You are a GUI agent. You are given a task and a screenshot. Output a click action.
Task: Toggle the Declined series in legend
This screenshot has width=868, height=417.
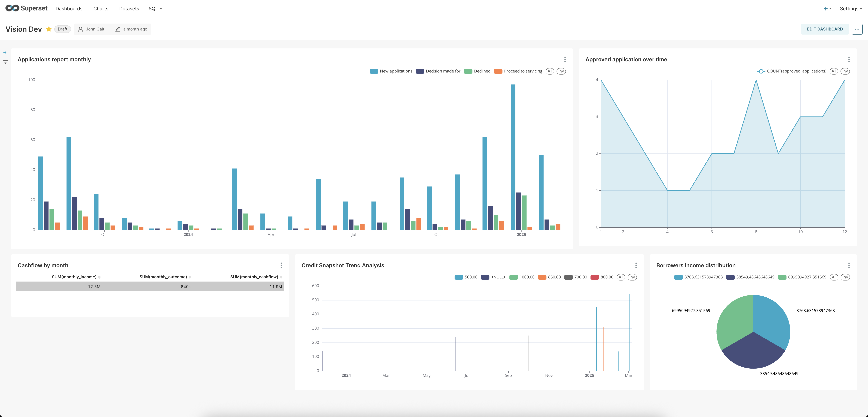tap(481, 71)
